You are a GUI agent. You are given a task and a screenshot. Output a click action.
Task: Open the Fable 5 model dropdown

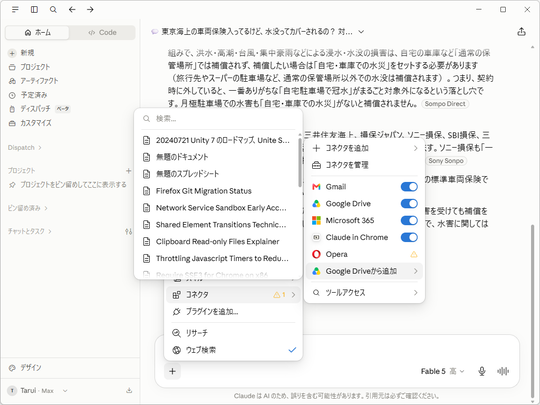443,371
